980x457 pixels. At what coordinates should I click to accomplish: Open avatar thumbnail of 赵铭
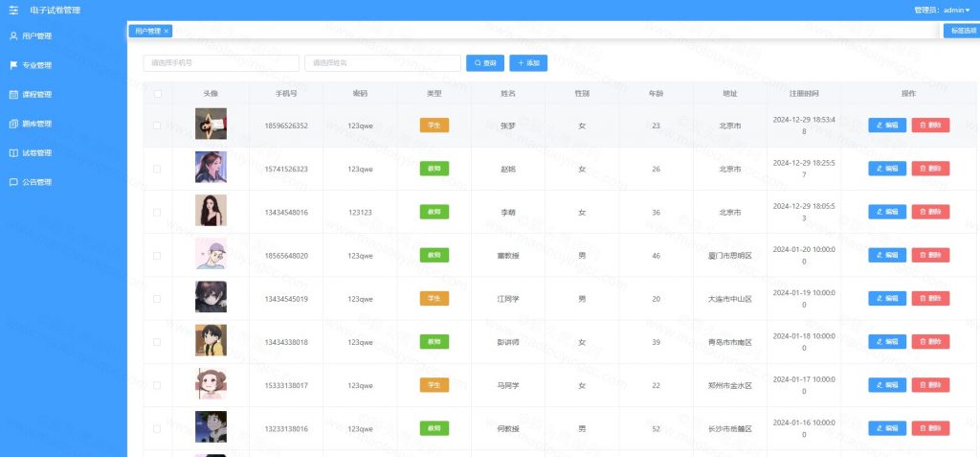coord(211,167)
